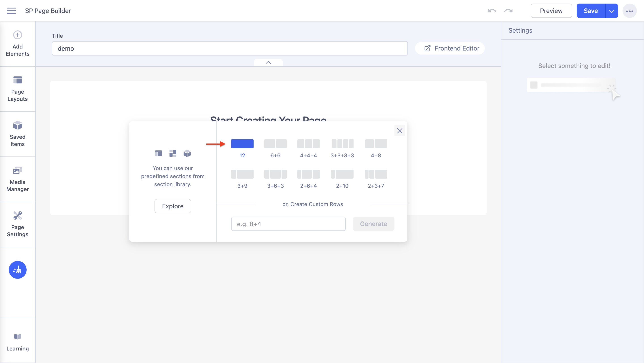Viewport: 644px width, 363px height.
Task: Open the hamburger menu icon
Action: click(11, 11)
